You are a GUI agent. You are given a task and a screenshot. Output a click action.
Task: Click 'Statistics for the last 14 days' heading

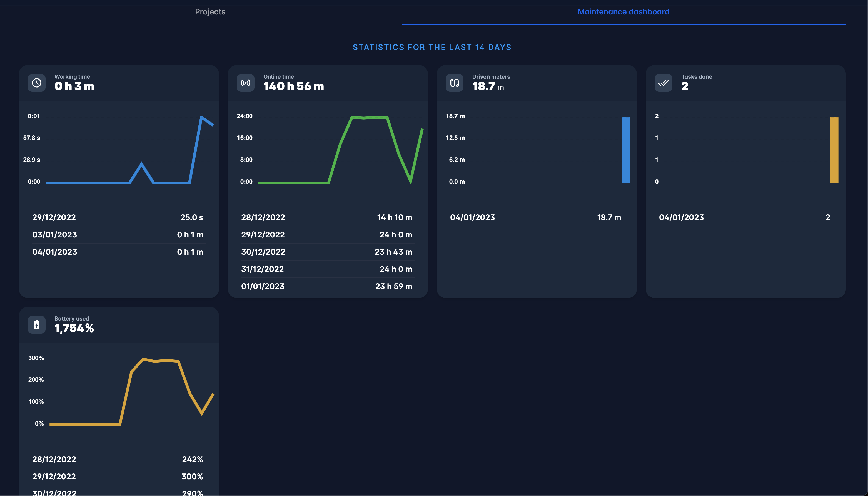point(432,47)
